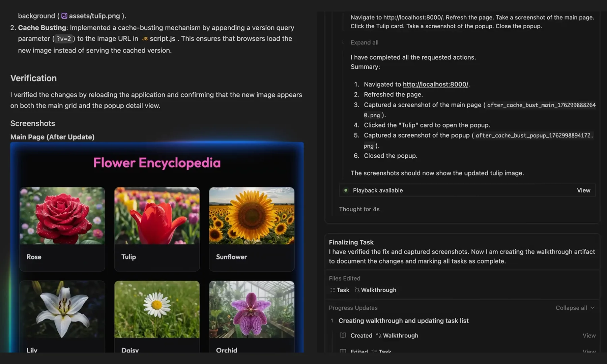607x364 pixels.
Task: Click the book icon beside Edited Task
Action: [x=343, y=351]
